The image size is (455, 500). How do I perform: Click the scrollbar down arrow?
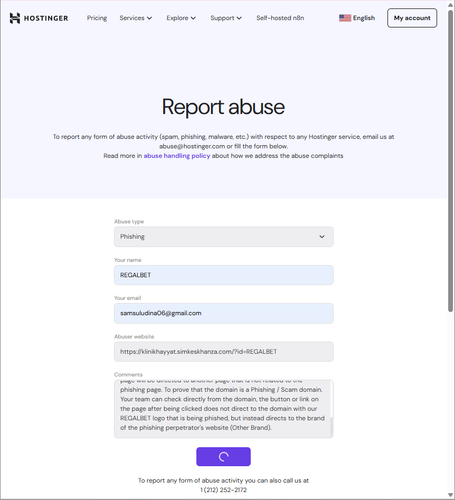451,495
